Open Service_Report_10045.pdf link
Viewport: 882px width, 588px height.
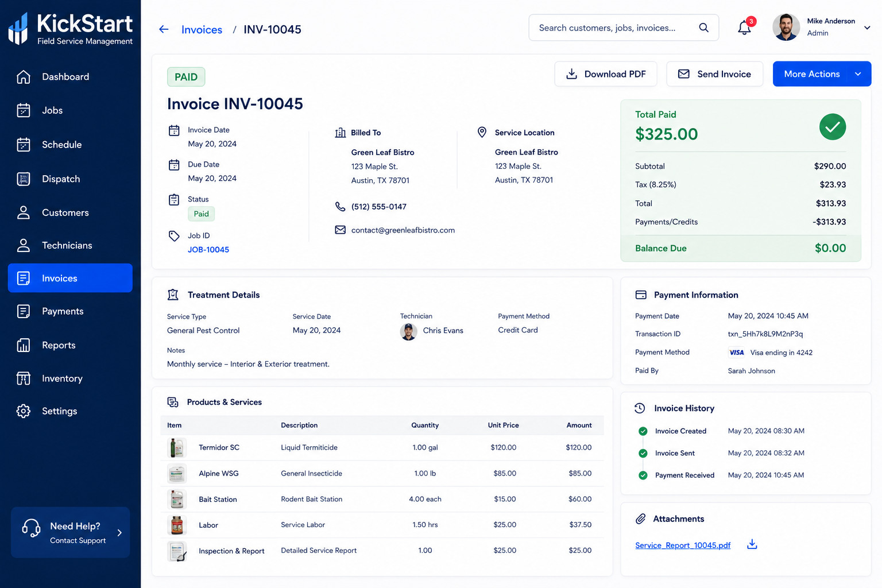click(x=683, y=545)
